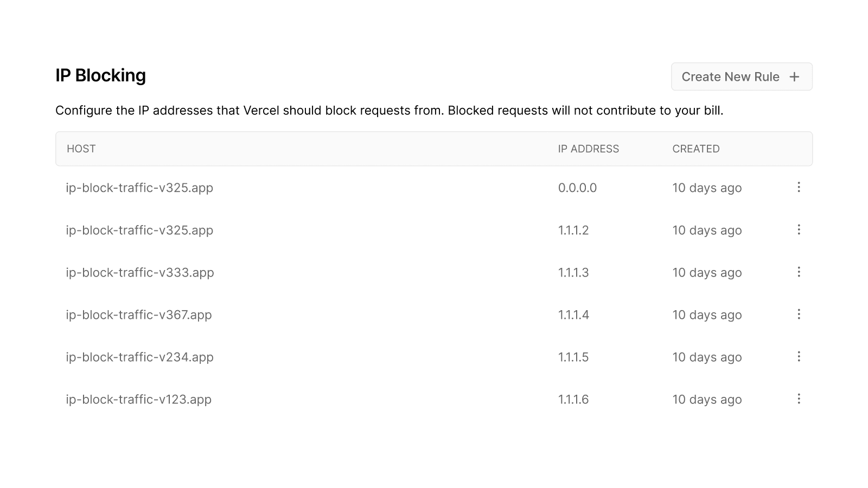The height and width of the screenshot is (488, 868).
Task: Click the 10 days ago label on the 1.1.1.5 row
Action: click(x=706, y=357)
